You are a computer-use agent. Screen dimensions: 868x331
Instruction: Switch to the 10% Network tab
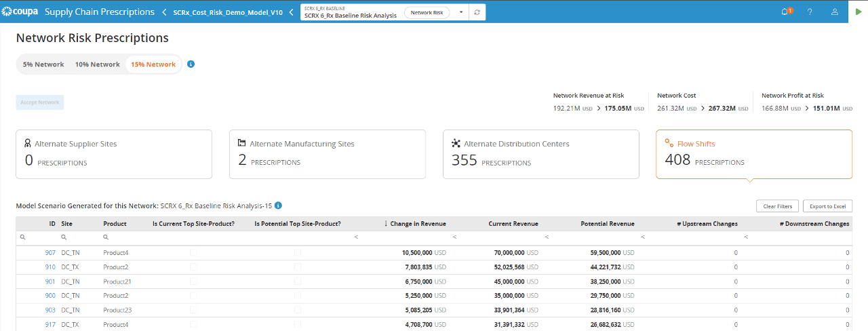[97, 64]
